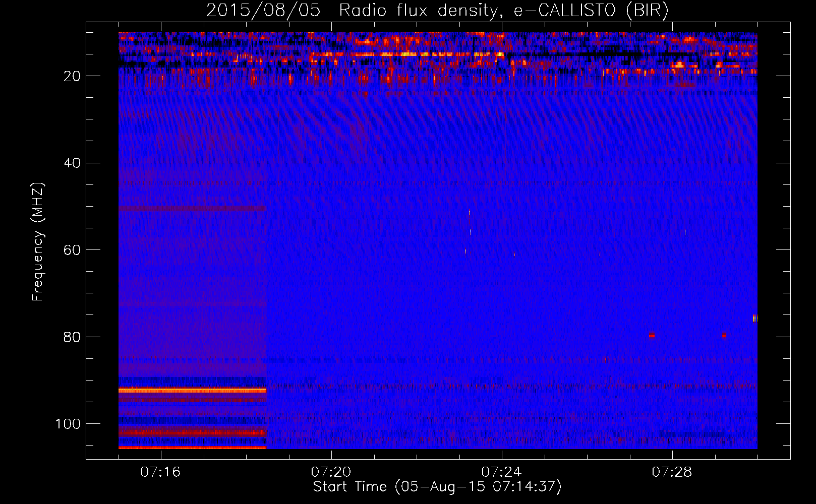Click the 20 frequency tick label

pos(72,76)
